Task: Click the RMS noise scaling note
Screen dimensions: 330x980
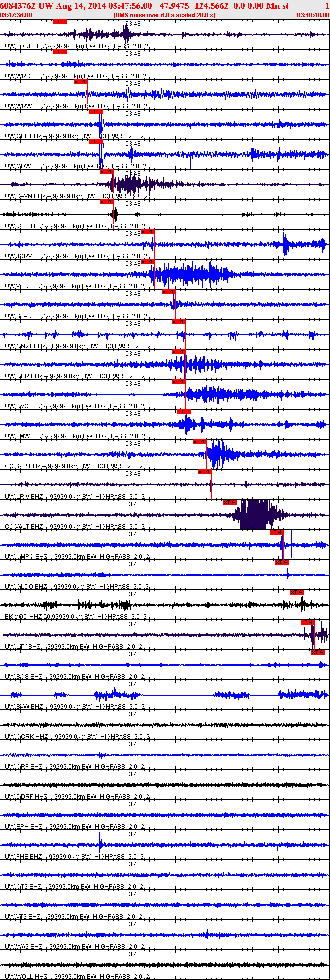Action: click(x=165, y=15)
